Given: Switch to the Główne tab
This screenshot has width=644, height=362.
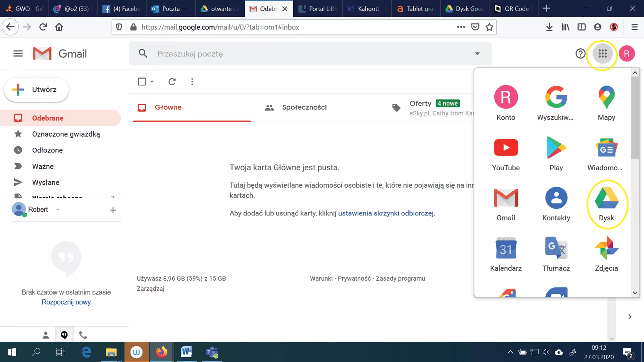Looking at the screenshot, I should pos(192,108).
